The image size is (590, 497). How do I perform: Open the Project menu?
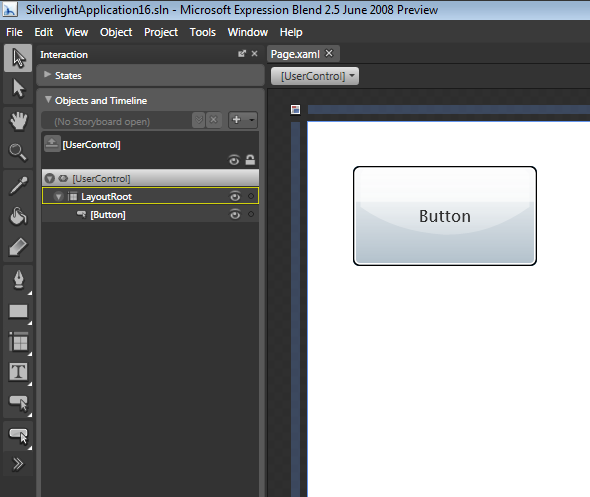click(x=161, y=32)
